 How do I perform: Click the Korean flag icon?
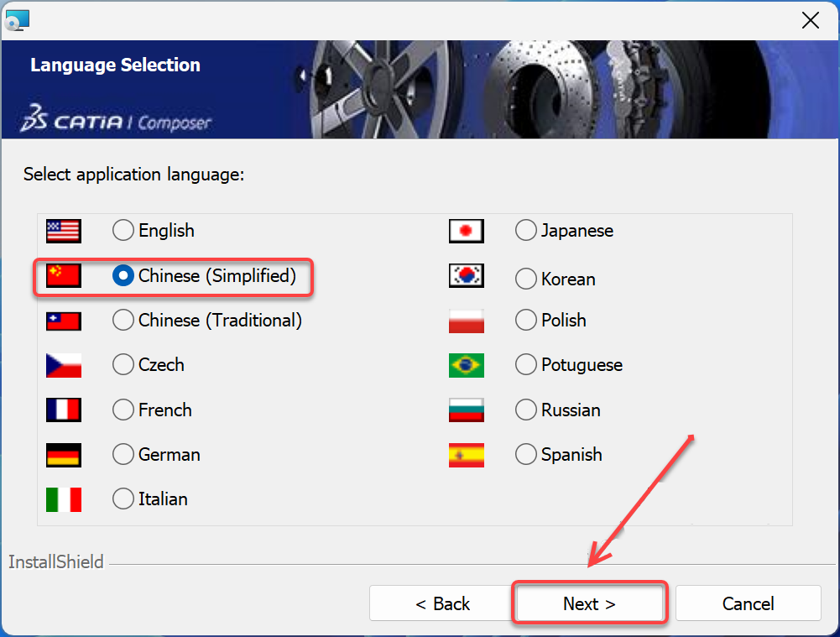(x=466, y=275)
